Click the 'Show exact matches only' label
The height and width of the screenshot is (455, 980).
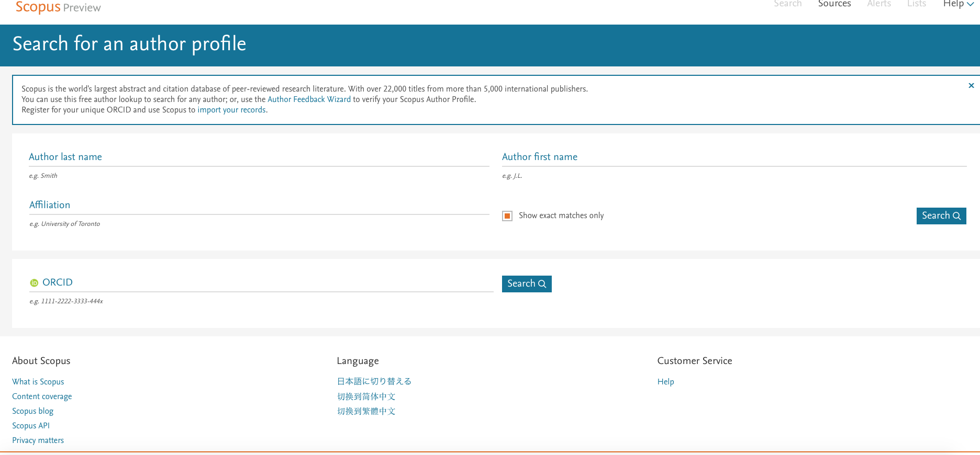coord(561,215)
